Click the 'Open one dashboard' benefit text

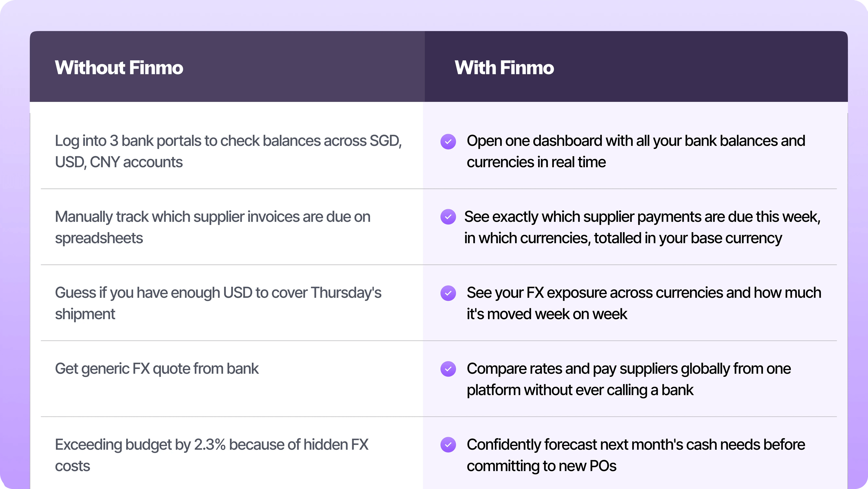click(635, 151)
